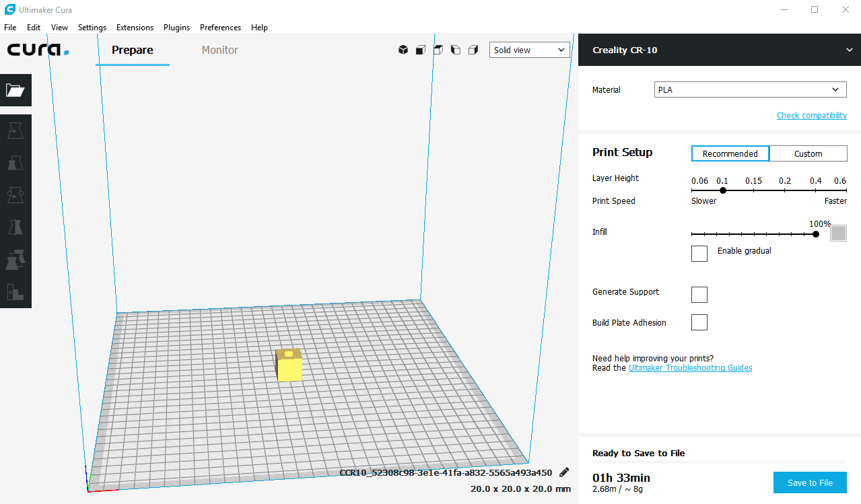861x504 pixels.
Task: Click the Infill label
Action: 599,231
